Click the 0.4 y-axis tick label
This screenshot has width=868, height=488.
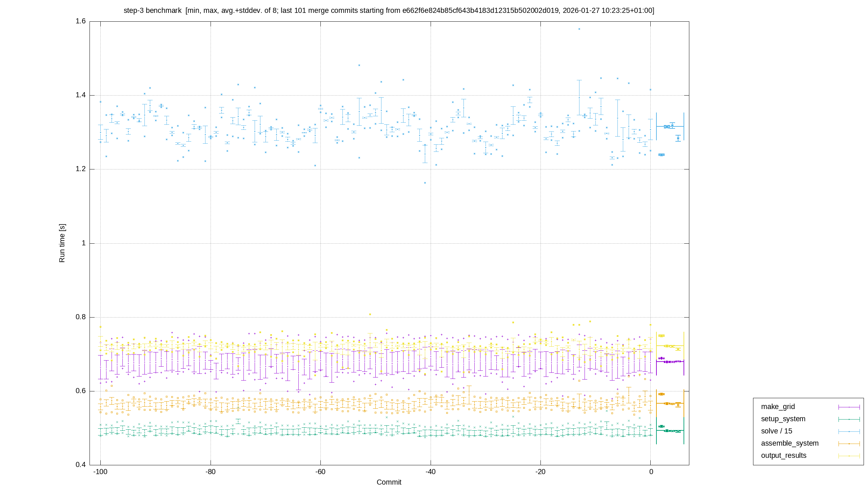pos(81,465)
